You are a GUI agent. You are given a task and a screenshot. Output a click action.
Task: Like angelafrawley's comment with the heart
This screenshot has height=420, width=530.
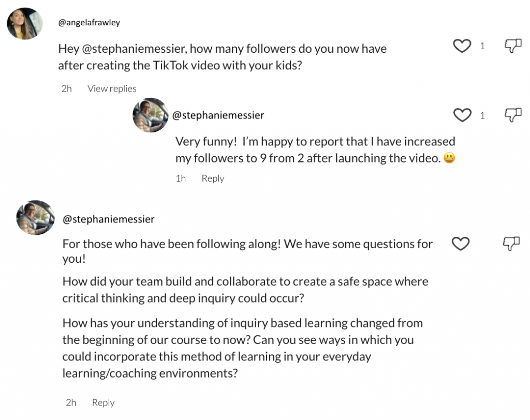pyautogui.click(x=462, y=46)
